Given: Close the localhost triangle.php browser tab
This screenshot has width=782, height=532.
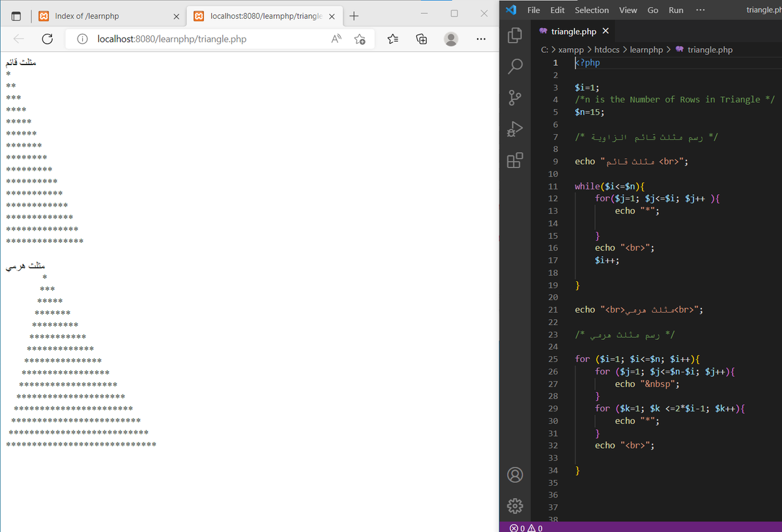Looking at the screenshot, I should point(331,16).
